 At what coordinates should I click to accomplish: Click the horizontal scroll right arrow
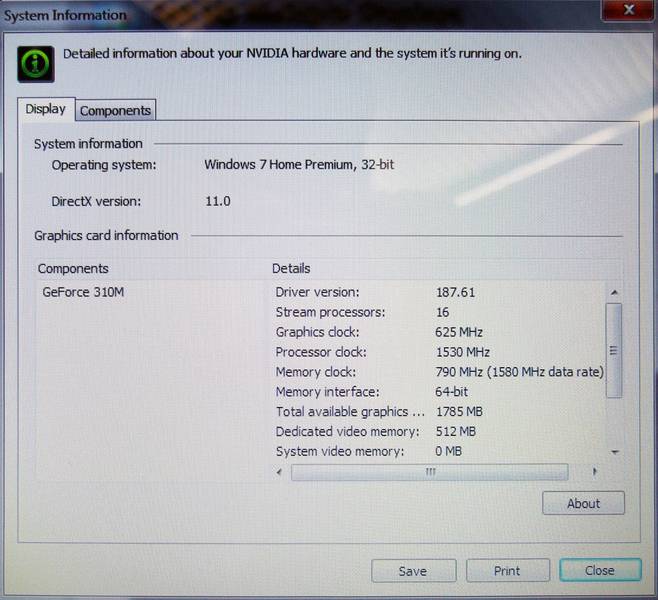(x=594, y=472)
